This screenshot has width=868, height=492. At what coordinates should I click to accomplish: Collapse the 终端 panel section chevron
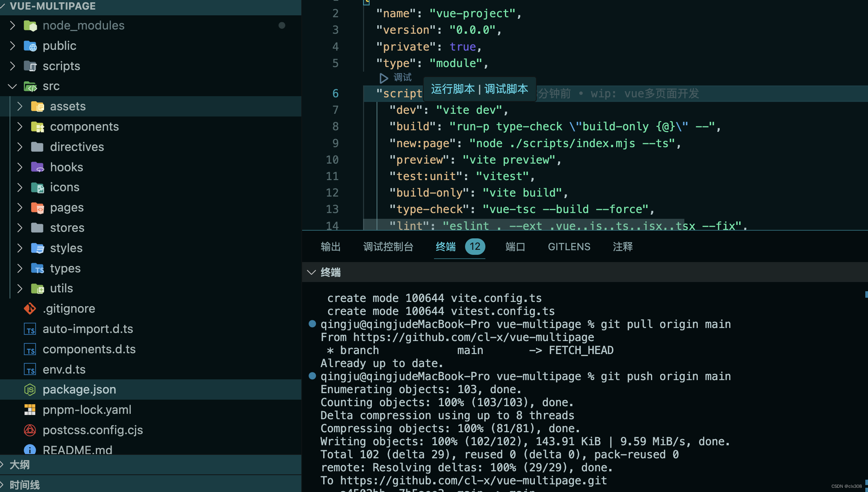pyautogui.click(x=311, y=272)
